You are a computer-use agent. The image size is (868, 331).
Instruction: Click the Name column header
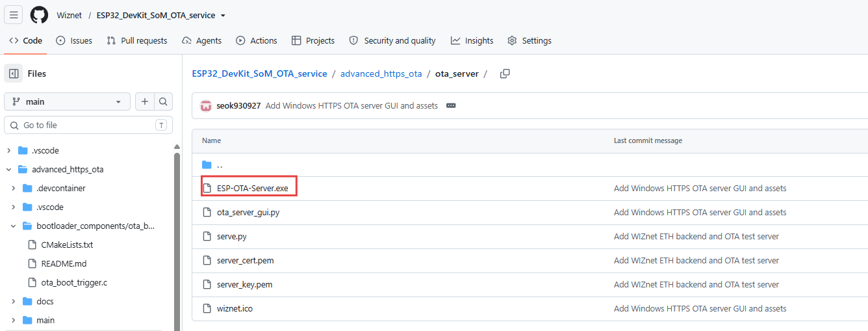[211, 140]
